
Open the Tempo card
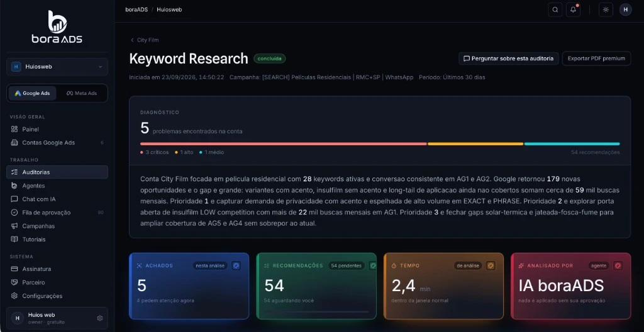(x=443, y=286)
